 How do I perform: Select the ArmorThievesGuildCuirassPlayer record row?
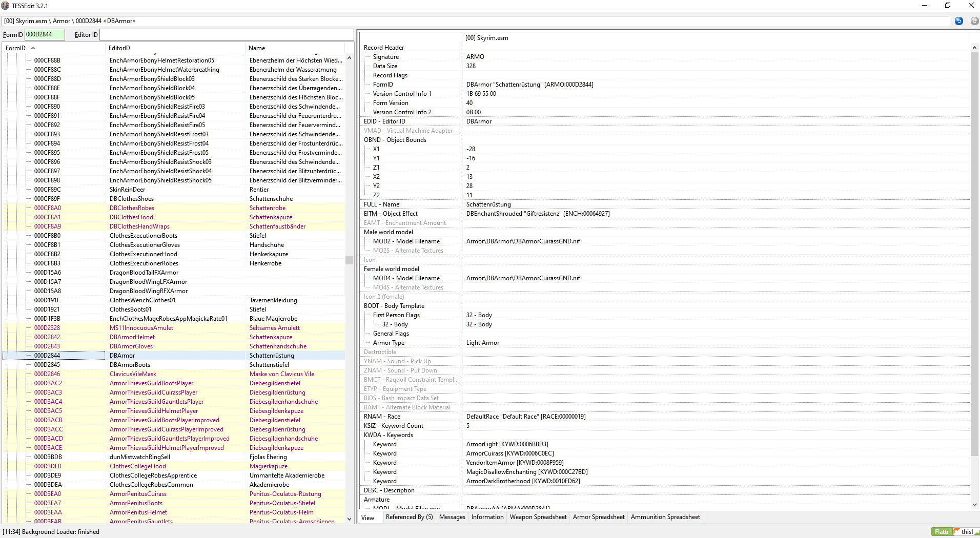click(x=174, y=392)
